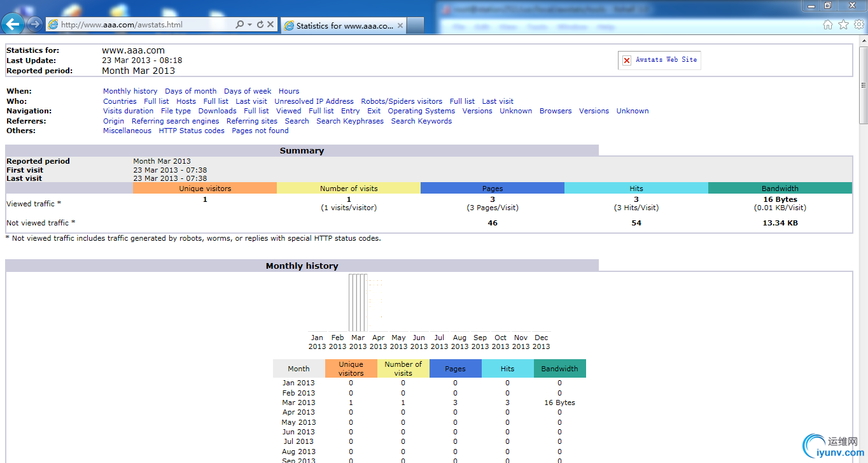868x463 pixels.
Task: Open the Days of week link
Action: (248, 91)
